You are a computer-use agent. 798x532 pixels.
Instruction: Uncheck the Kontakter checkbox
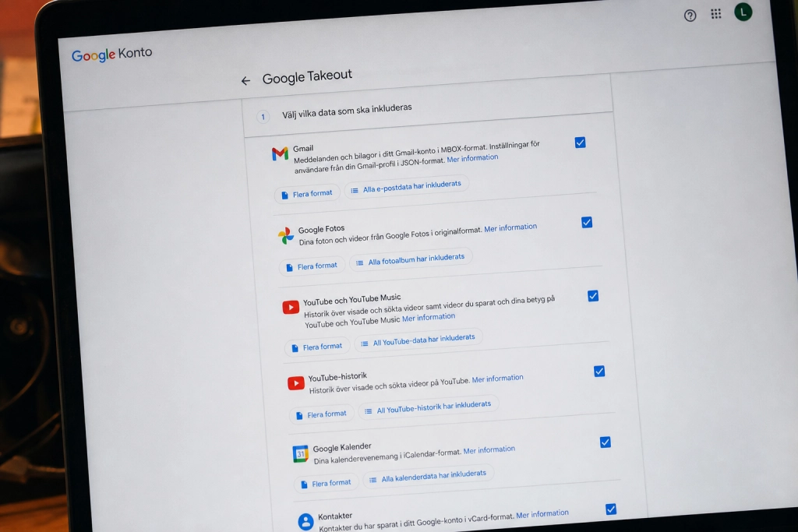pyautogui.click(x=611, y=509)
